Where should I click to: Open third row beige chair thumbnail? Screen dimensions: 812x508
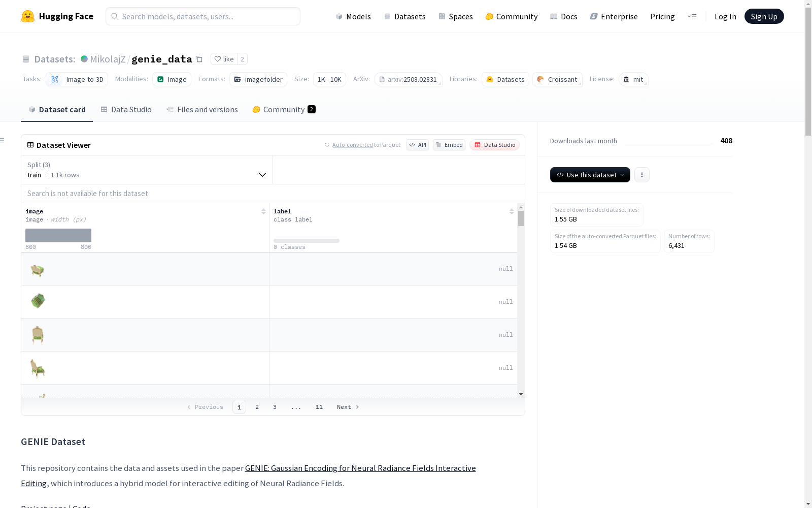(38, 335)
